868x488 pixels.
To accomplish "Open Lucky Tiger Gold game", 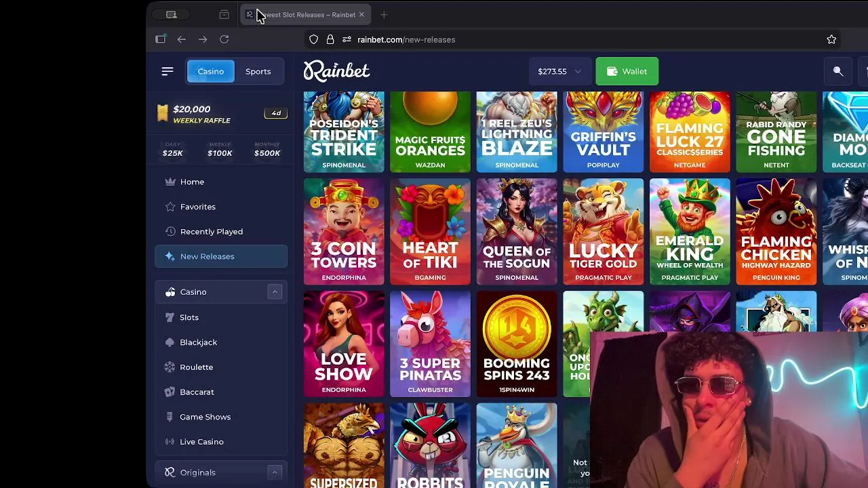I will coord(603,232).
